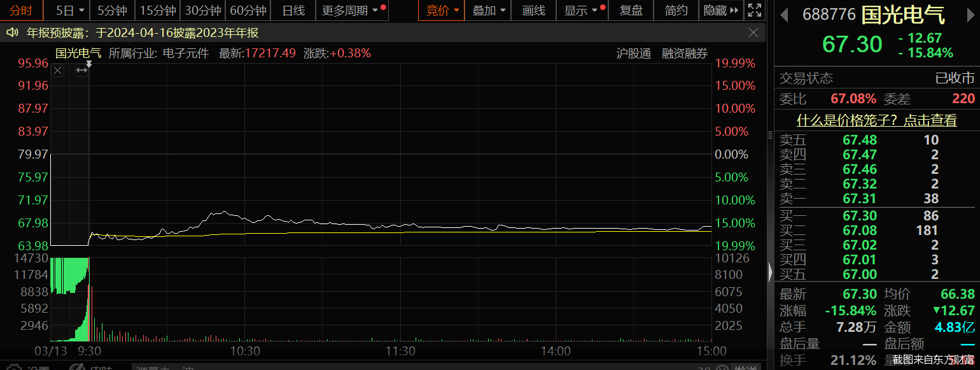Screen dimensions: 980x370
Task: Switch to 简约 simple mode
Action: 676,10
